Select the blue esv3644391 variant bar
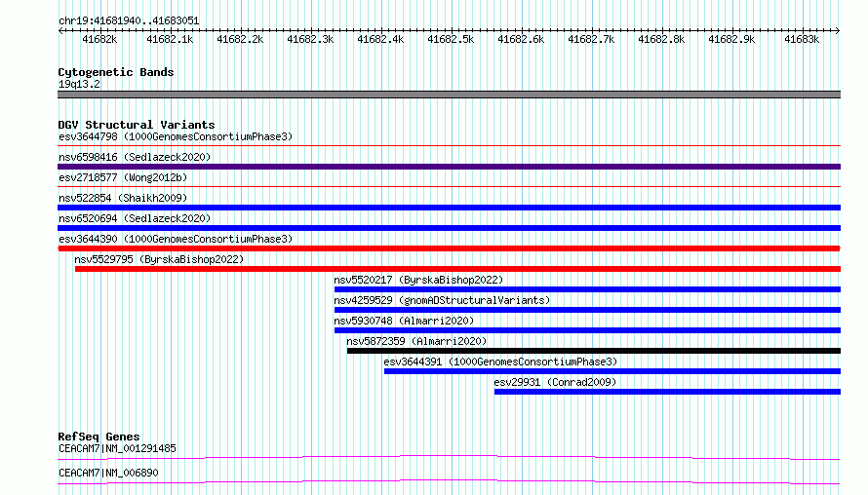This screenshot has width=868, height=495. click(x=612, y=371)
